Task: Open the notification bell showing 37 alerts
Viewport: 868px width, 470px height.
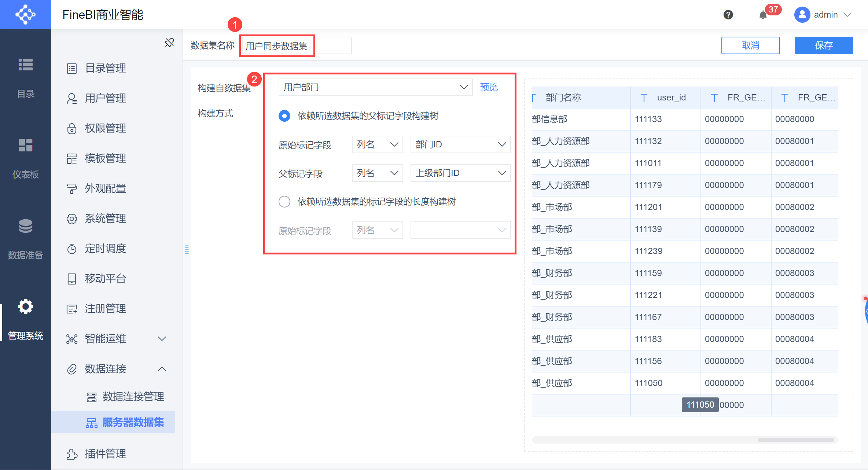Action: [763, 15]
